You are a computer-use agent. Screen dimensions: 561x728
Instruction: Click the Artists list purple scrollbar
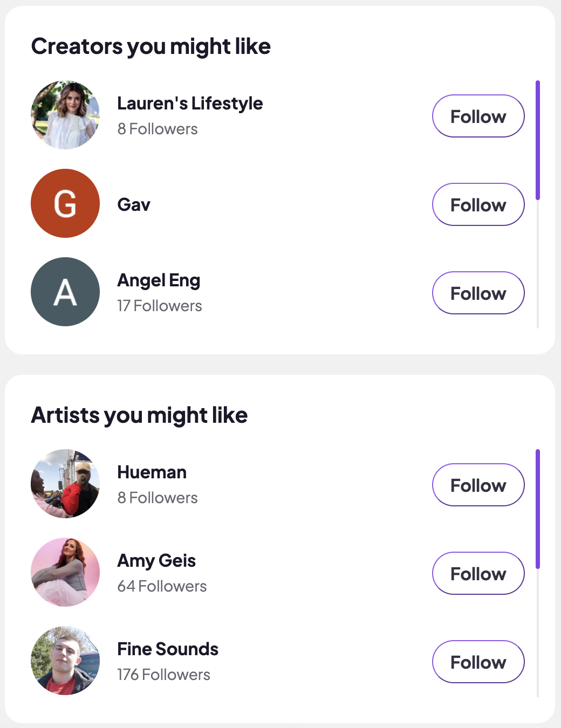(538, 509)
